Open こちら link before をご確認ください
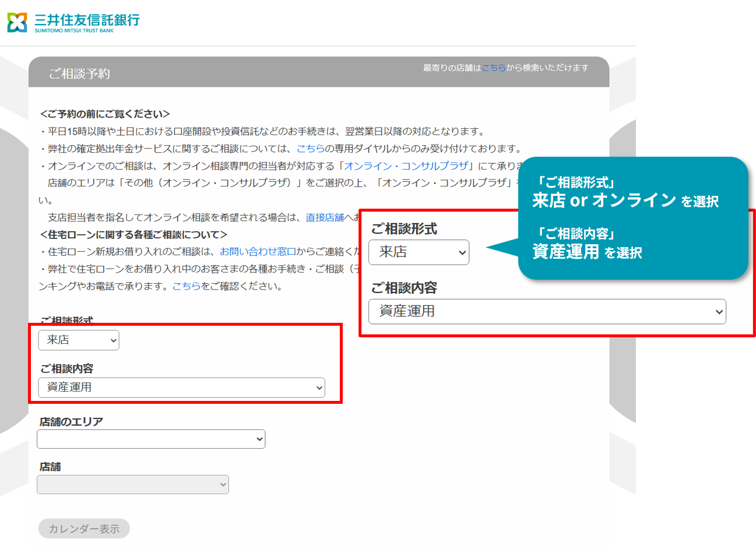 coord(186,286)
